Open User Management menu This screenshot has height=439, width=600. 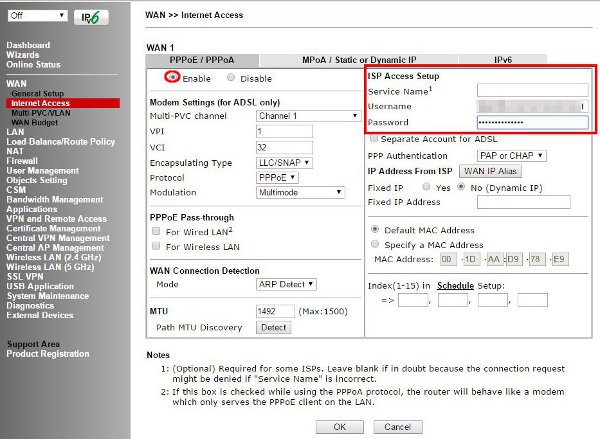coord(42,170)
